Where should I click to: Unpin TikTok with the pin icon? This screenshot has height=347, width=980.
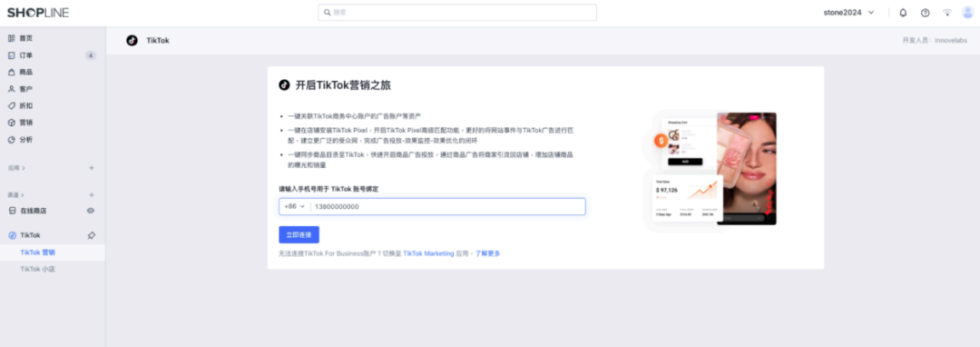tap(92, 235)
